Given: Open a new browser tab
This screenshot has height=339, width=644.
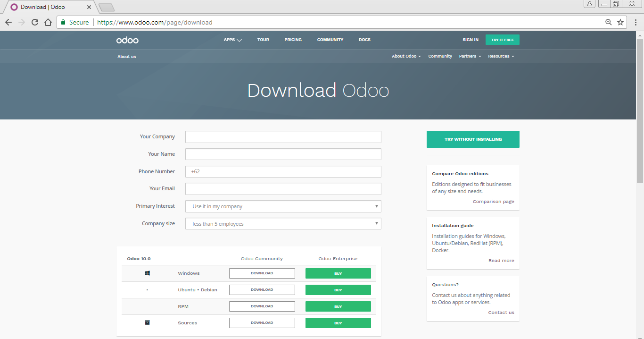Looking at the screenshot, I should pyautogui.click(x=106, y=7).
